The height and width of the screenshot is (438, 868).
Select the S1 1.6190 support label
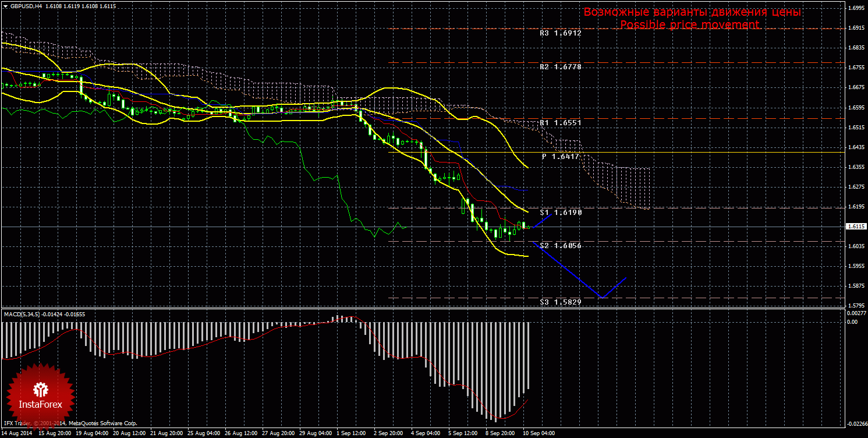(561, 213)
